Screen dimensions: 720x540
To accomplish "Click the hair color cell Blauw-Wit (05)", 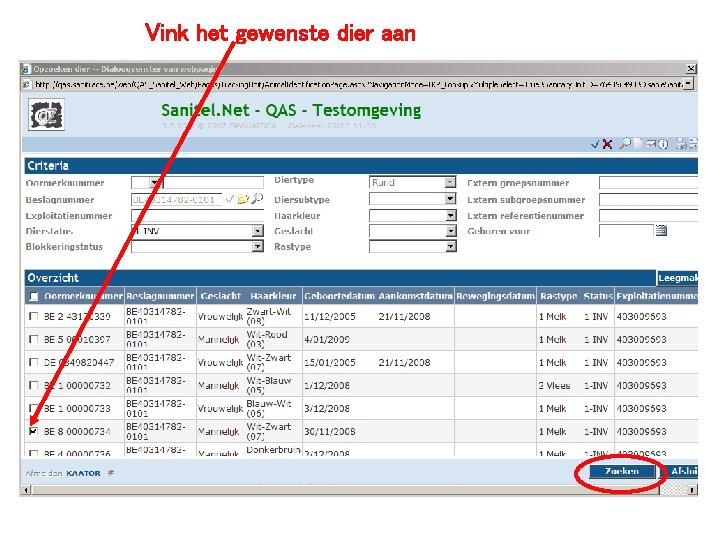I will (x=269, y=408).
